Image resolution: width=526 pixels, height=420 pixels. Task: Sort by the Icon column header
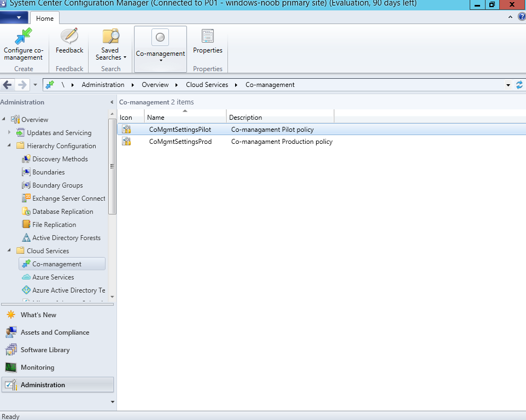pos(131,117)
